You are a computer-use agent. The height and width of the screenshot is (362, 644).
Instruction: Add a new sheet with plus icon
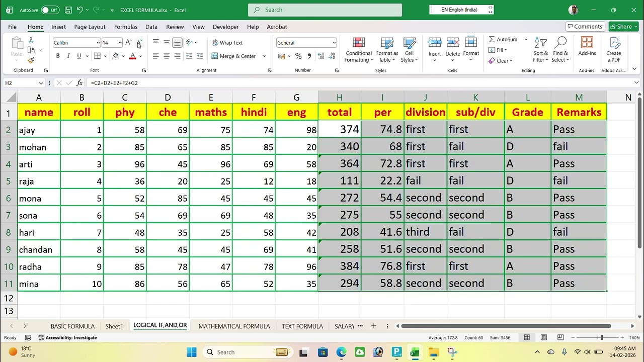coord(373,326)
